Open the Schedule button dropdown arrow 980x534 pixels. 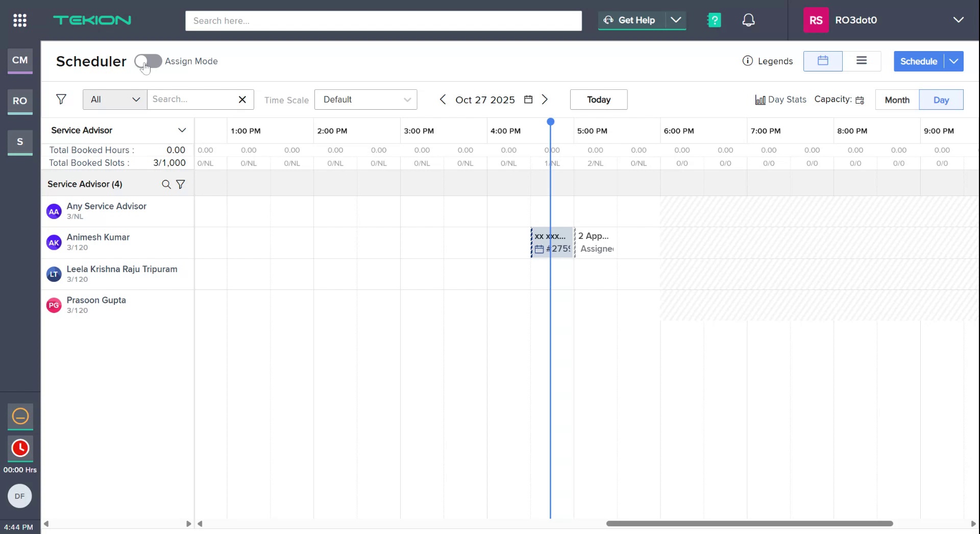pos(954,61)
